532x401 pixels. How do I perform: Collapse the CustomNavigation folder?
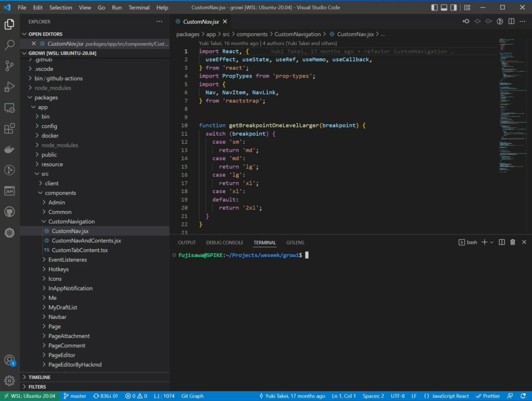[x=71, y=222]
